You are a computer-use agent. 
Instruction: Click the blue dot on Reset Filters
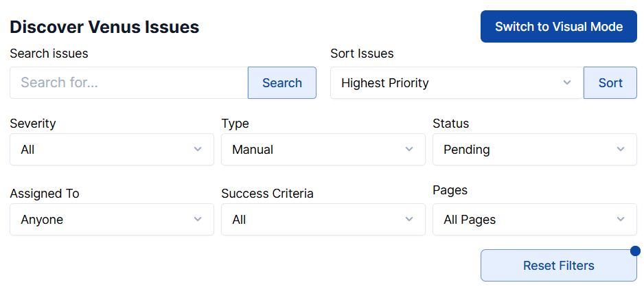tap(635, 251)
